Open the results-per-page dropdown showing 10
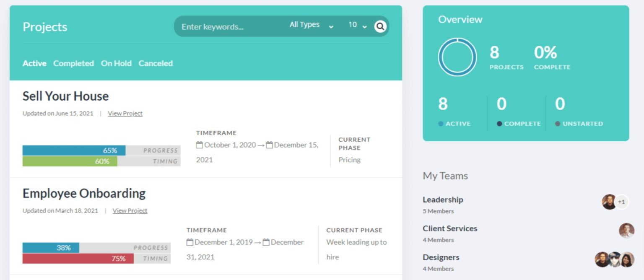 coord(357,25)
